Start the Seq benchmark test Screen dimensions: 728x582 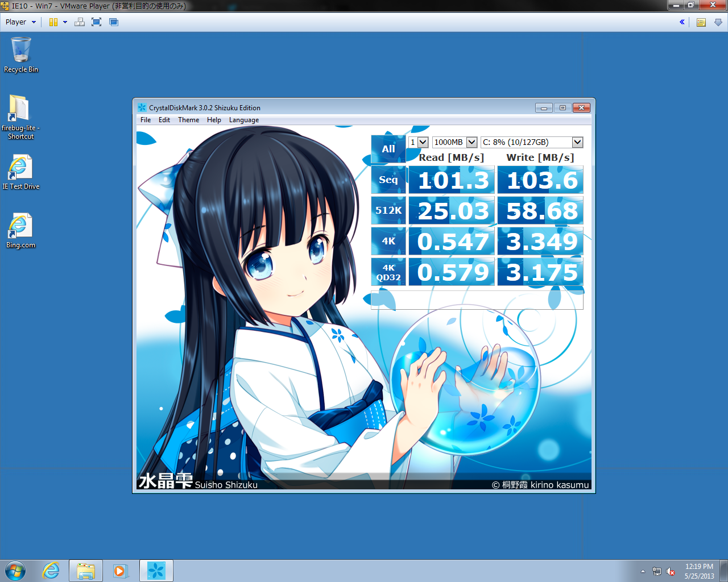point(388,180)
